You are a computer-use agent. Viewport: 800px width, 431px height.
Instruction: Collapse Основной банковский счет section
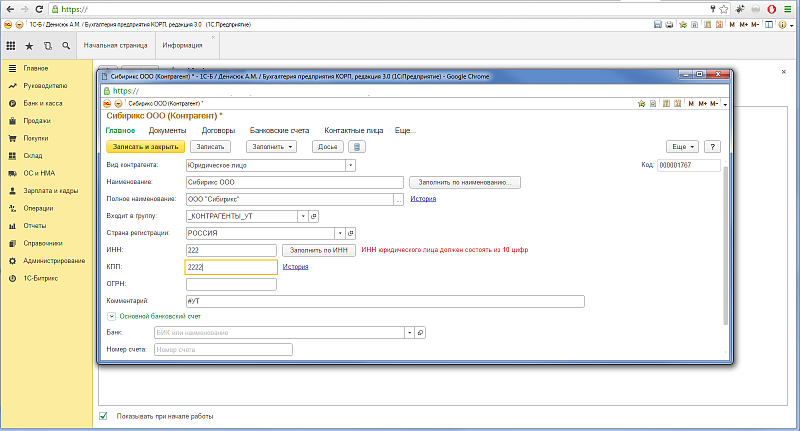click(x=111, y=316)
